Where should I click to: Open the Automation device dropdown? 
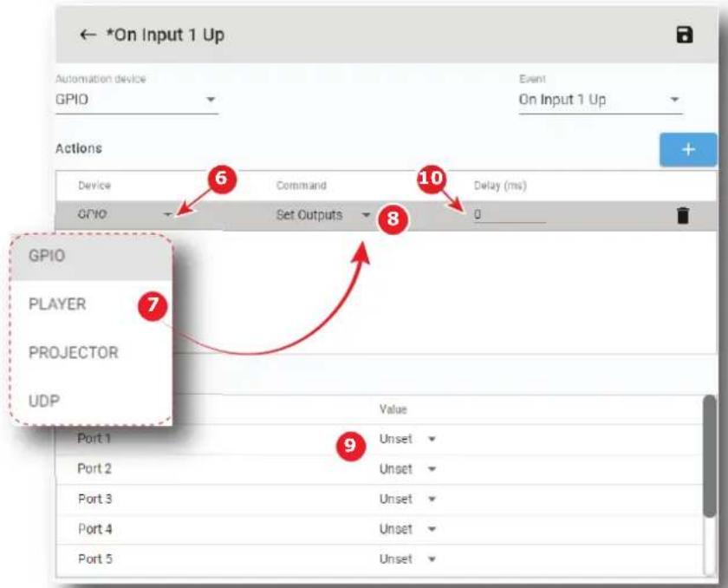click(137, 100)
